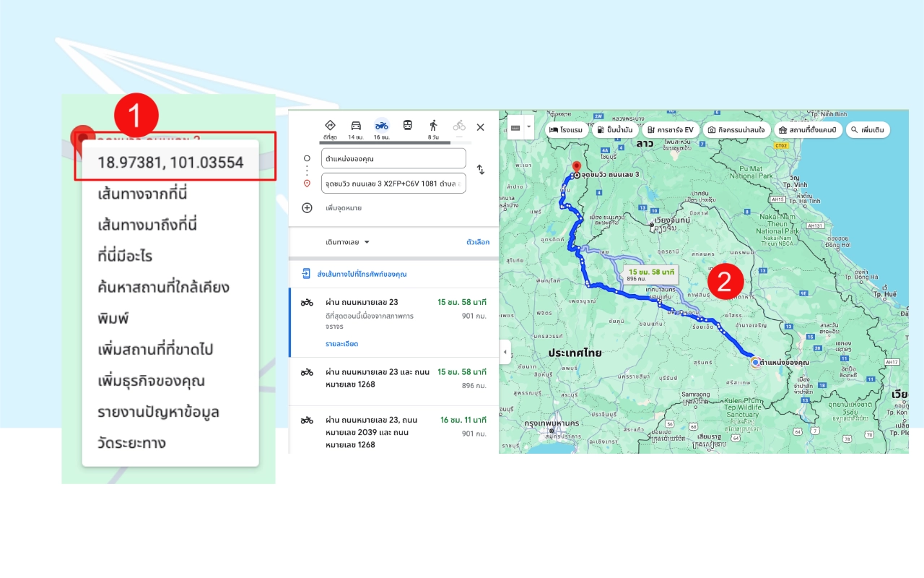Click the ตำแหน่งของคุณ marker on map
924x578 pixels.
755,362
